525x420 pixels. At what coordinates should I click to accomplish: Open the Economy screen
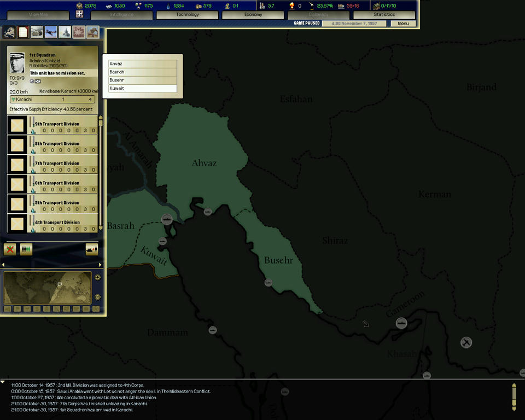(x=253, y=15)
